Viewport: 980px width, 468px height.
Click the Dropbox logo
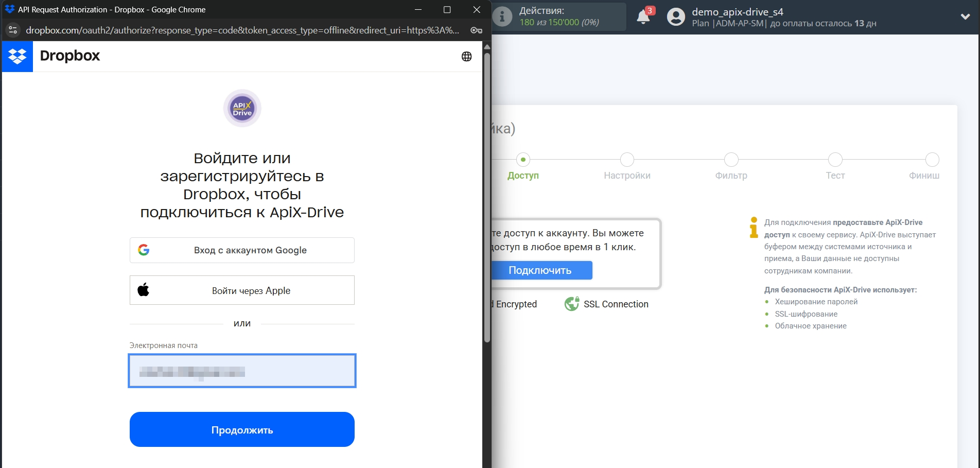pos(17,56)
